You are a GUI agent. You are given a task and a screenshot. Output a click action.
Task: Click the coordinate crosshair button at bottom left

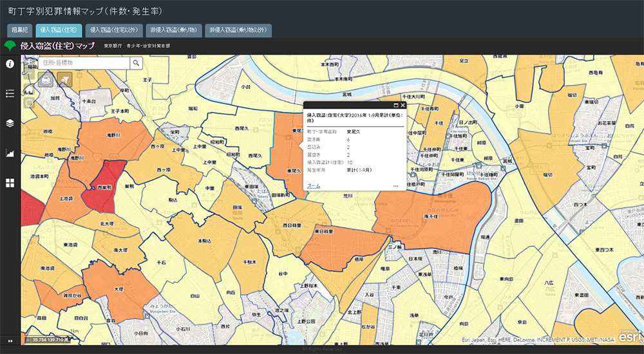tap(28, 339)
